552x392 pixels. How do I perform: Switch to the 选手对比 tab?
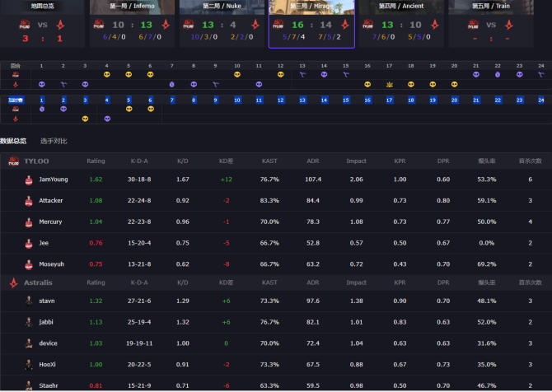[54, 141]
